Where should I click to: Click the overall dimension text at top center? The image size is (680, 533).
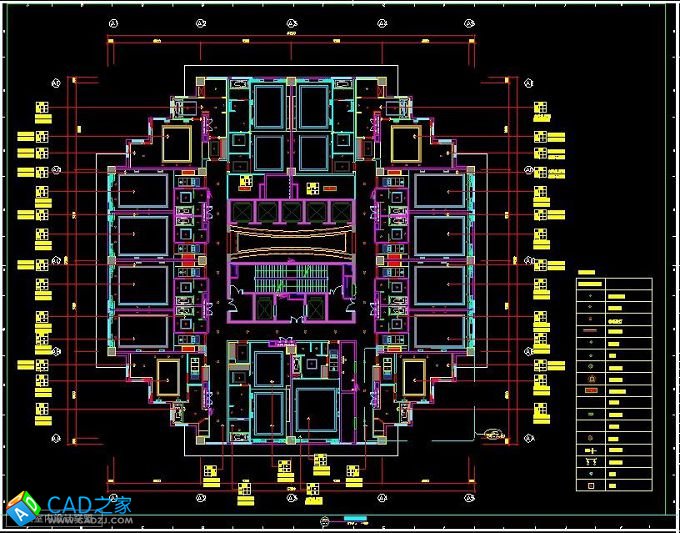[292, 35]
